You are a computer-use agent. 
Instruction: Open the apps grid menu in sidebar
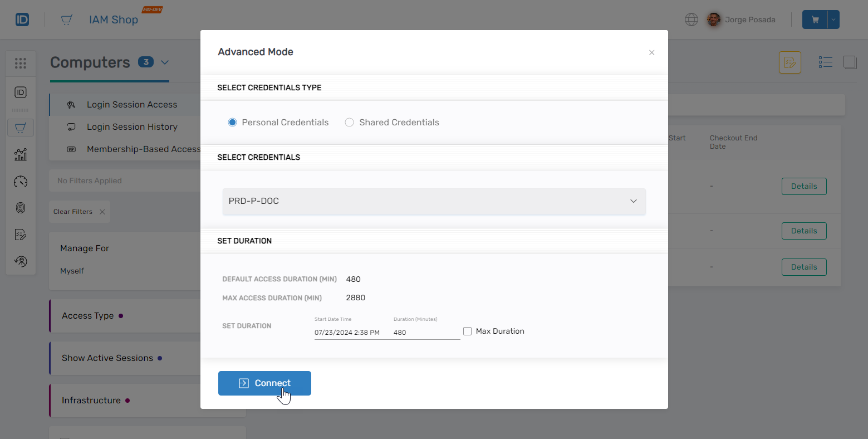(21, 63)
